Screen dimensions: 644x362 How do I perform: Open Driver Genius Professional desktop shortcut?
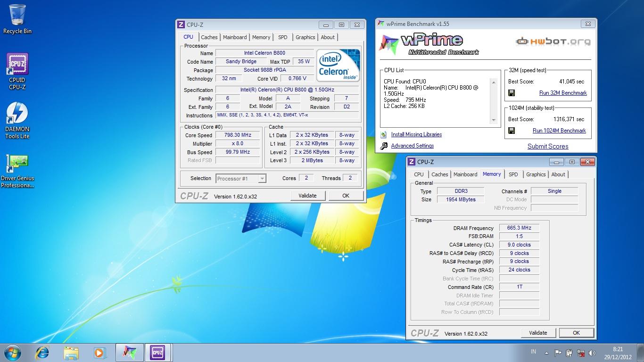point(17,170)
